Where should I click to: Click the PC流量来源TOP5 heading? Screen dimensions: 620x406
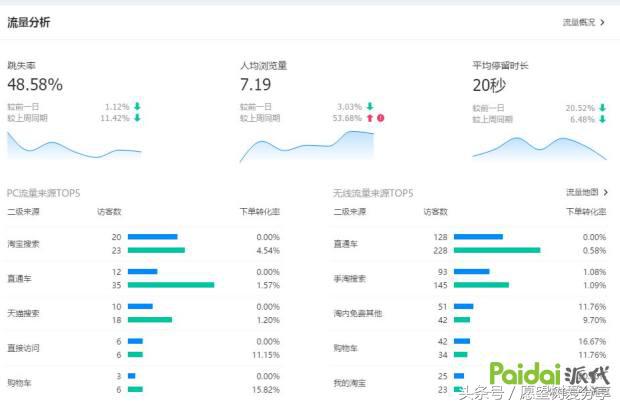point(43,193)
